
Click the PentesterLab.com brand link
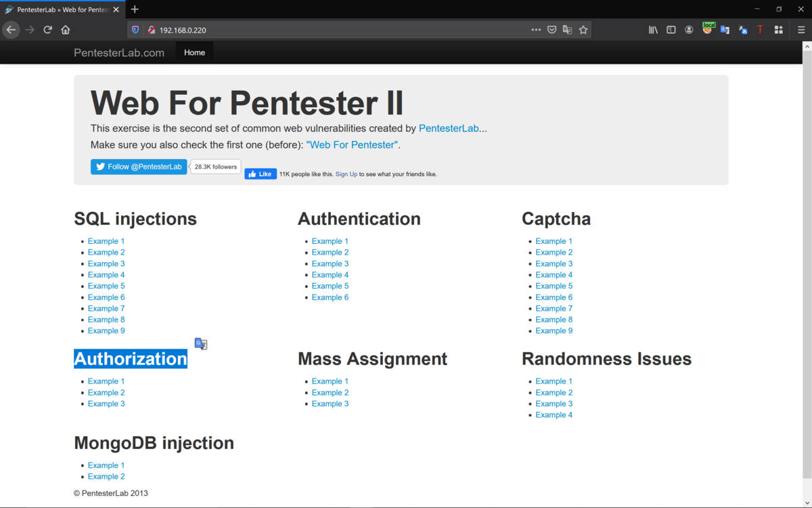point(119,53)
